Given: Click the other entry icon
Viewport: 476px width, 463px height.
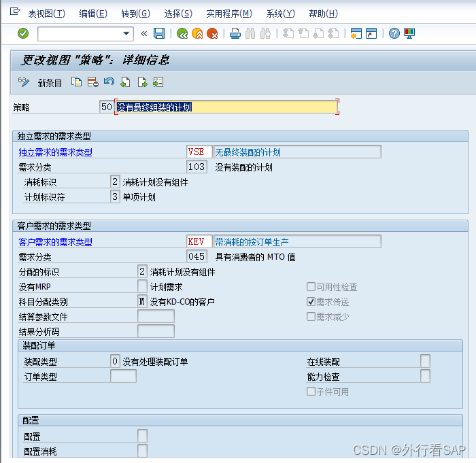Looking at the screenshot, I should [158, 82].
